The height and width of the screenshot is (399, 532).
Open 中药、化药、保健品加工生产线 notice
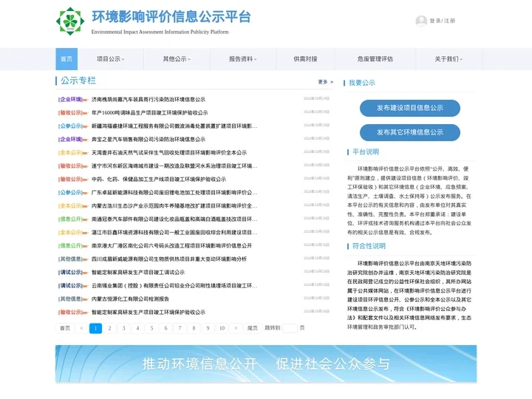tap(159, 179)
